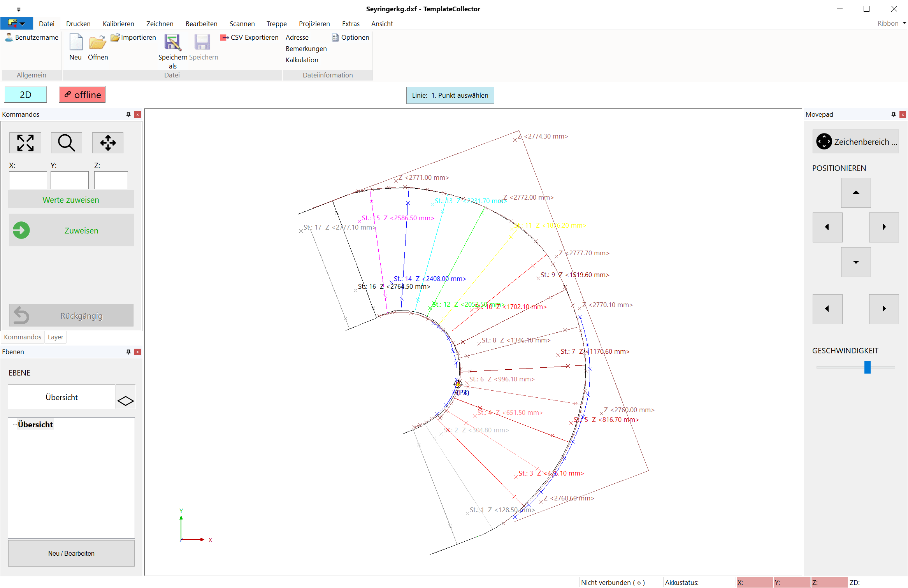Toggle the offline connection button
This screenshot has width=908, height=588.
pos(83,95)
